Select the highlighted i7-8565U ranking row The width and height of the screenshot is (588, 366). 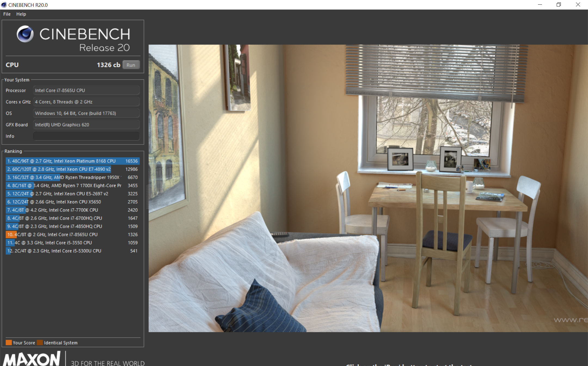72,235
